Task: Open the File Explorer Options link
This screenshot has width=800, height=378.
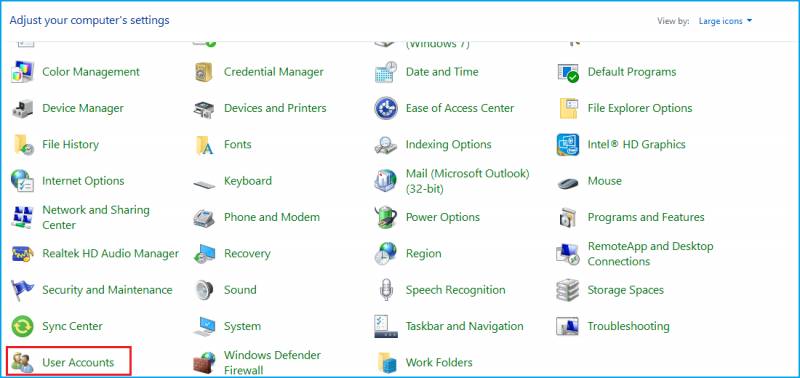Action: pyautogui.click(x=640, y=108)
